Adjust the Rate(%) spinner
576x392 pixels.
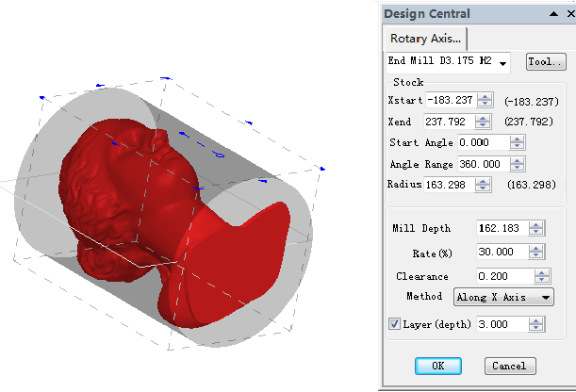[536, 252]
